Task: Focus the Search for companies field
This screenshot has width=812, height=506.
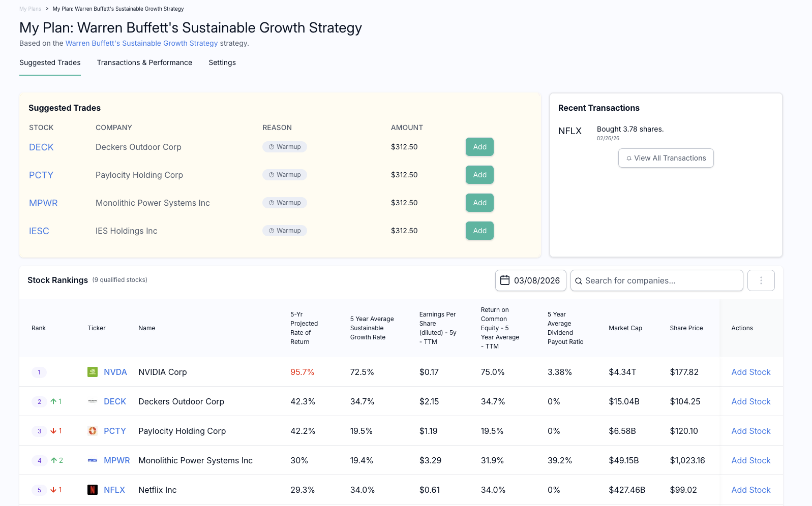Action: [x=661, y=280]
